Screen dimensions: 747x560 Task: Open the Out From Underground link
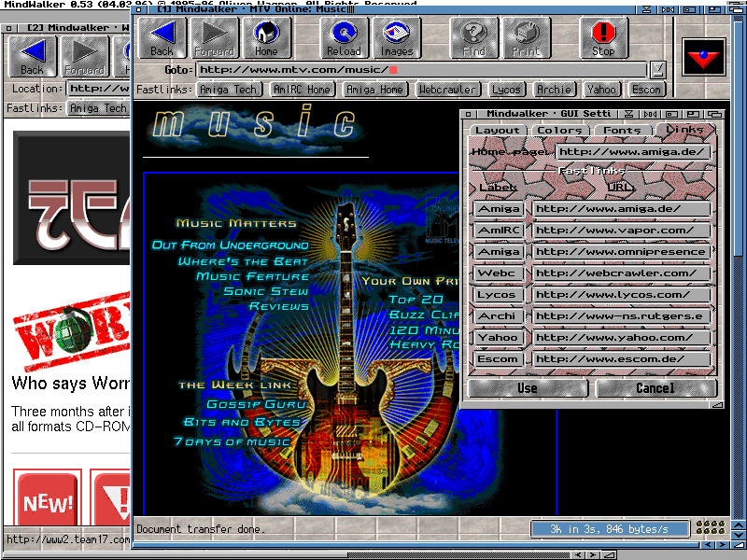pos(230,245)
